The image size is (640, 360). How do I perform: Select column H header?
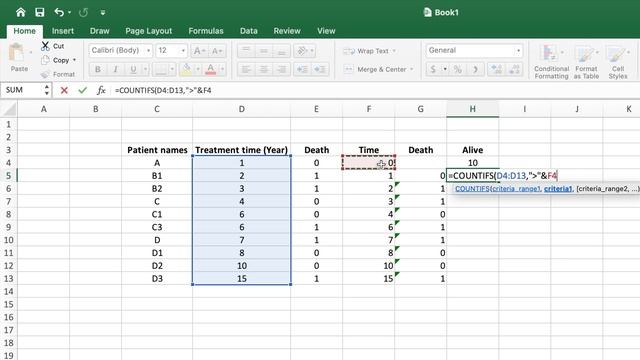(x=473, y=109)
